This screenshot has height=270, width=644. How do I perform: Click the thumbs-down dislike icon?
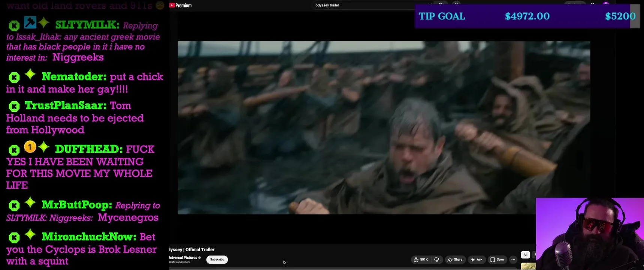coord(436,259)
